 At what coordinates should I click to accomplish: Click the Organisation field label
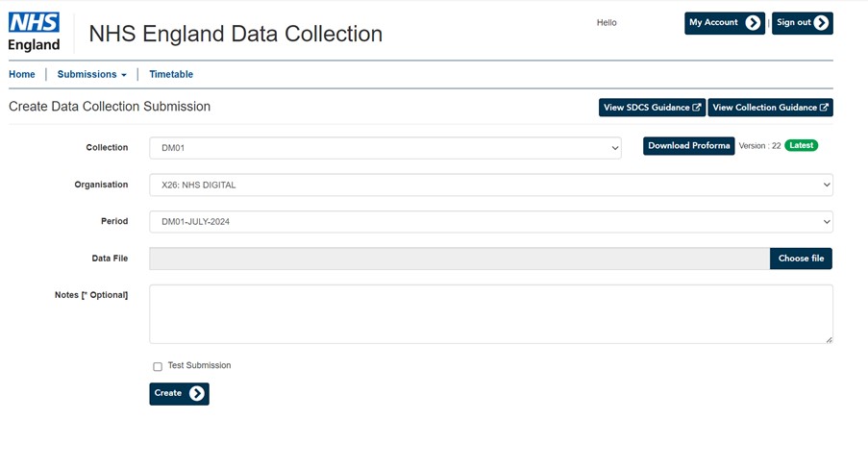101,185
